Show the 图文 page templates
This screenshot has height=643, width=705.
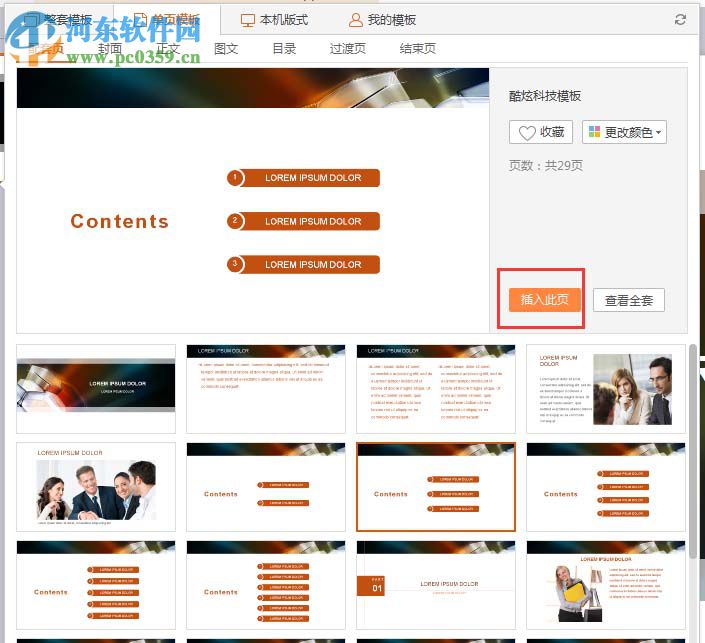226,48
